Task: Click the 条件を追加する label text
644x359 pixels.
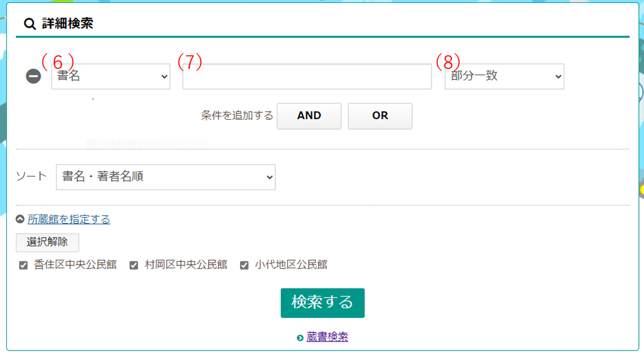Action: pyautogui.click(x=237, y=116)
